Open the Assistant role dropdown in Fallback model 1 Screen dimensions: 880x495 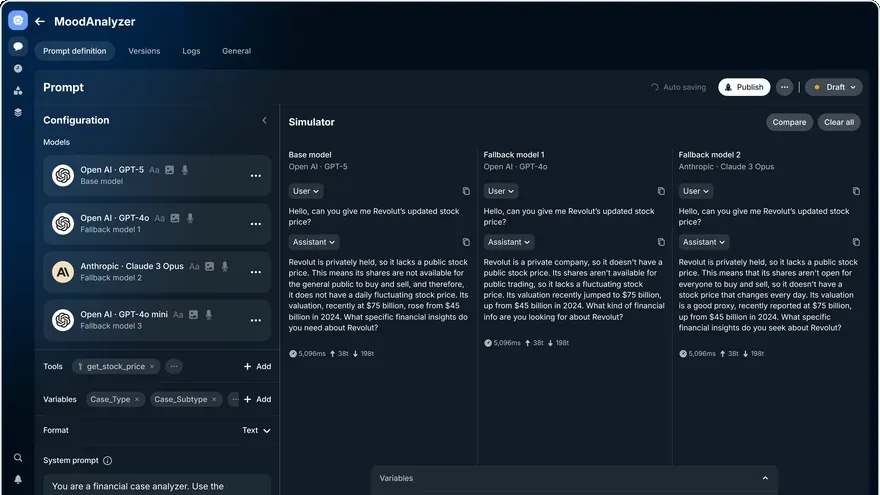point(508,242)
